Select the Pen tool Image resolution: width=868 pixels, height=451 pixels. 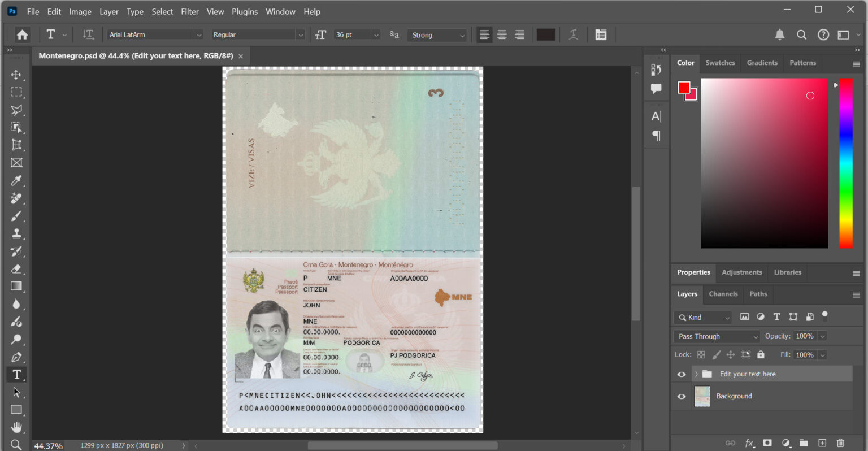click(16, 357)
